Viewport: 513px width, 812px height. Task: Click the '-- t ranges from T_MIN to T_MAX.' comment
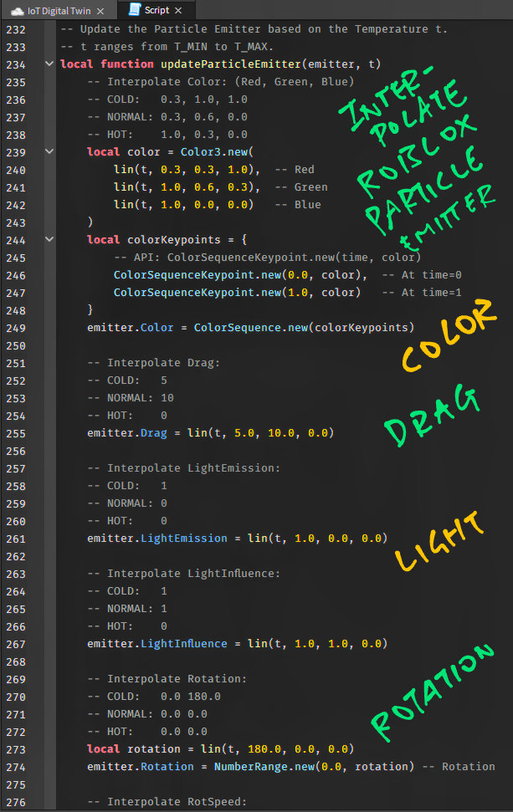click(x=167, y=47)
